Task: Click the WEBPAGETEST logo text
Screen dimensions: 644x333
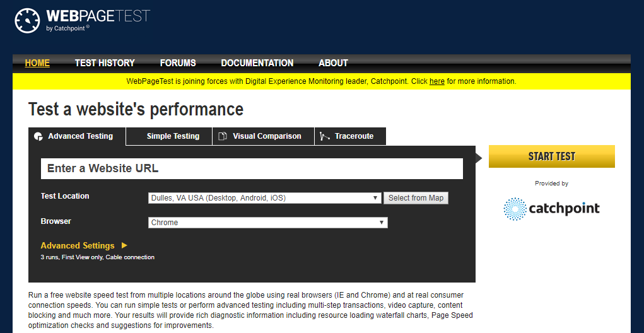Action: pyautogui.click(x=98, y=16)
